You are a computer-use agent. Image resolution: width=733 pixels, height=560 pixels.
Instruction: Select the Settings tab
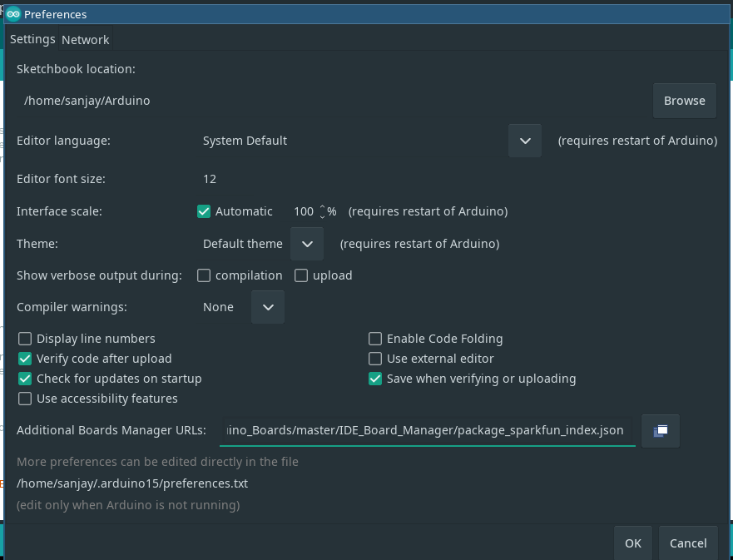point(32,39)
